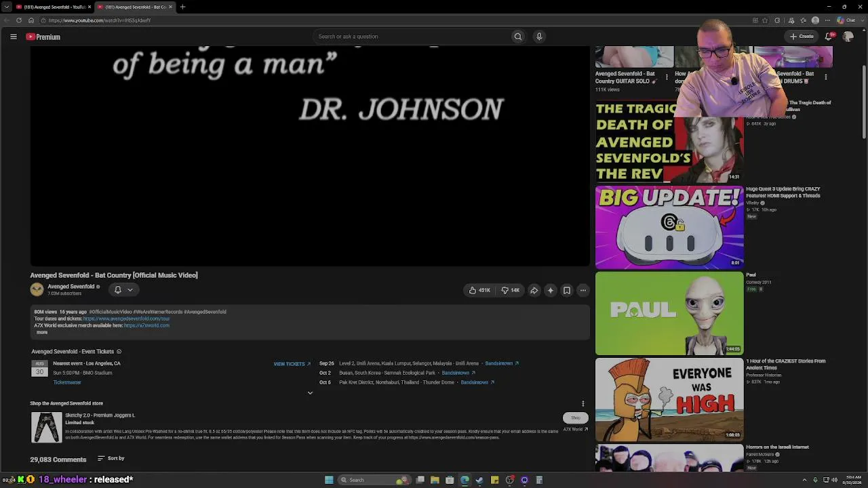This screenshot has height=488, width=868.
Task: Click the Windows taskbar search box
Action: pyautogui.click(x=375, y=480)
